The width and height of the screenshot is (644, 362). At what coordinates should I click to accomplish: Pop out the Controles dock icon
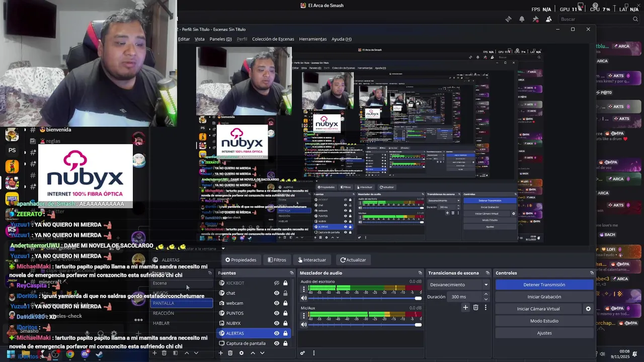pyautogui.click(x=592, y=273)
